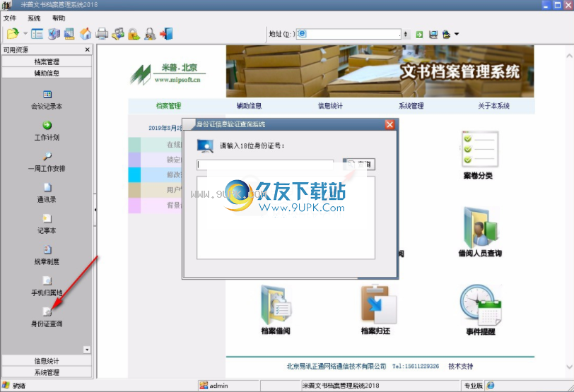Open 规章制度 sidebar icon
Viewport: 574px width, 392px height.
point(47,255)
